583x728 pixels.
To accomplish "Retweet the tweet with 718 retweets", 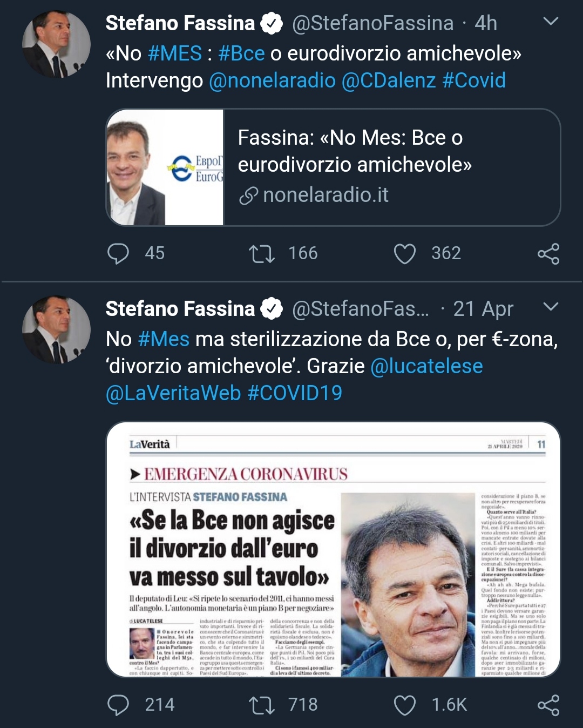I will coord(262,705).
